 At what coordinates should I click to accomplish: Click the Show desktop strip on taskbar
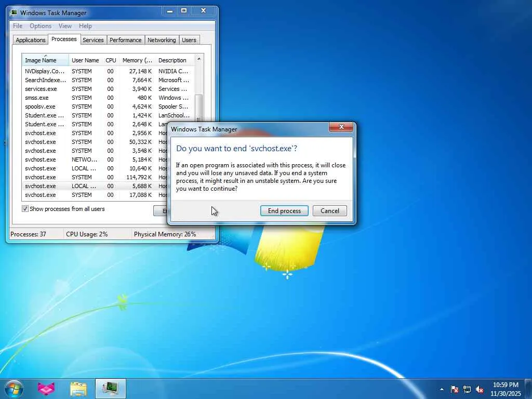(528, 389)
